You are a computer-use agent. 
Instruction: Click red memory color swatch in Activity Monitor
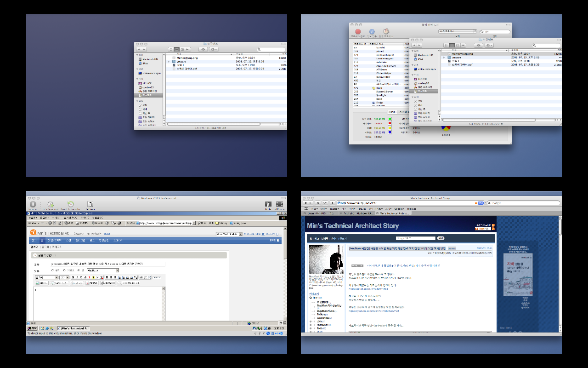click(x=390, y=123)
